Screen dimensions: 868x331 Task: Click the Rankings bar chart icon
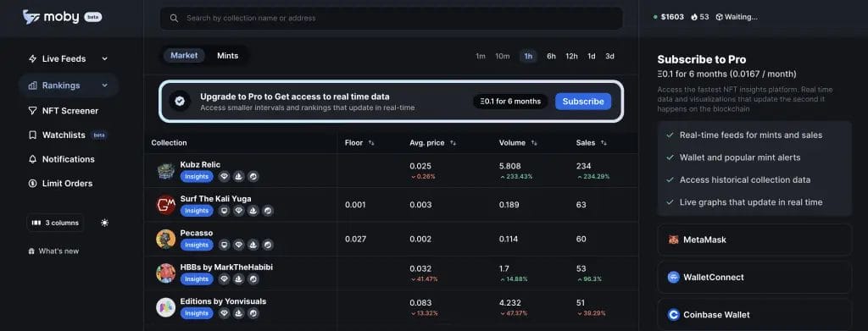click(x=33, y=86)
